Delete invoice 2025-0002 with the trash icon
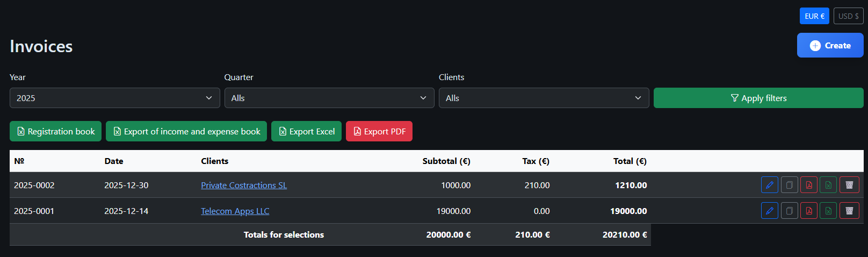The width and height of the screenshot is (868, 257). pyautogui.click(x=849, y=185)
